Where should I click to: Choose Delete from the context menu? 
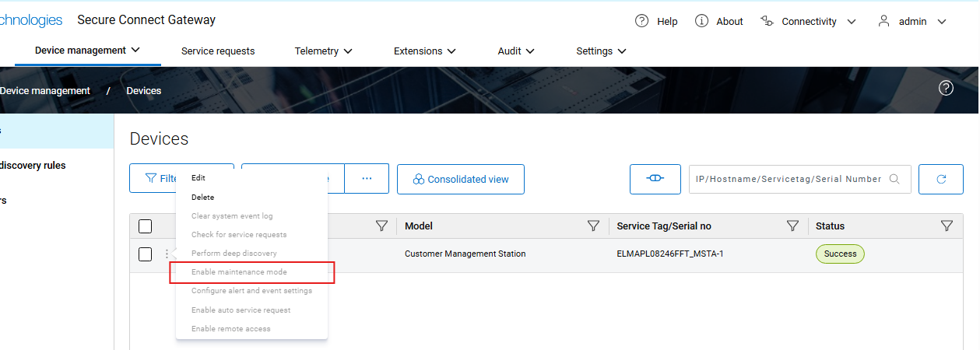pos(202,198)
